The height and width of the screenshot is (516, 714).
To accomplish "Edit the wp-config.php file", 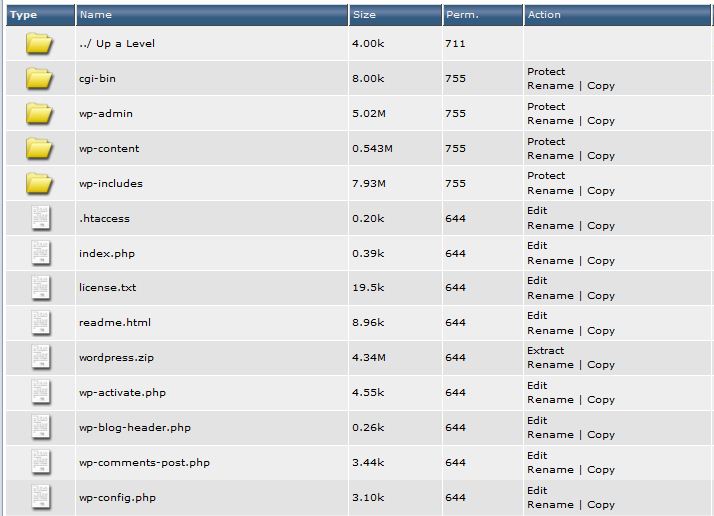I will [x=537, y=491].
